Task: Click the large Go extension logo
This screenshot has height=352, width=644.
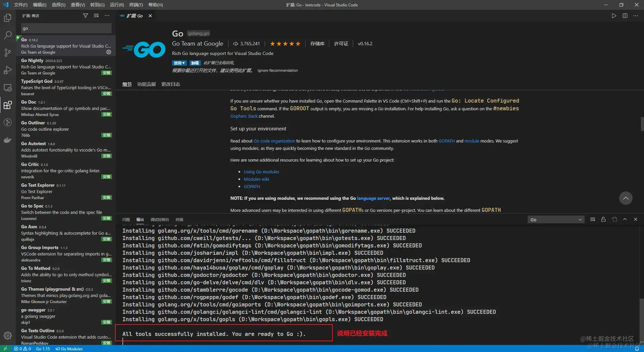Action: tap(144, 50)
